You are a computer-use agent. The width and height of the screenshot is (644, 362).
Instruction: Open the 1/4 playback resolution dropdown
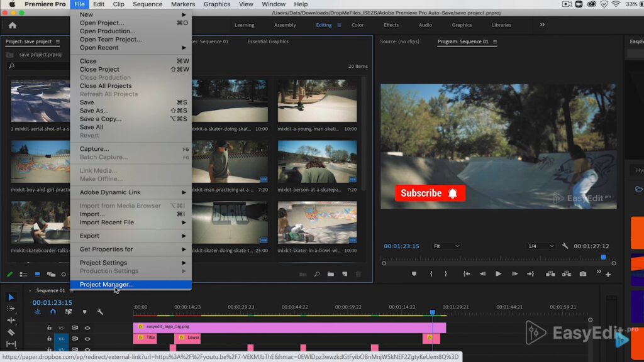click(540, 246)
